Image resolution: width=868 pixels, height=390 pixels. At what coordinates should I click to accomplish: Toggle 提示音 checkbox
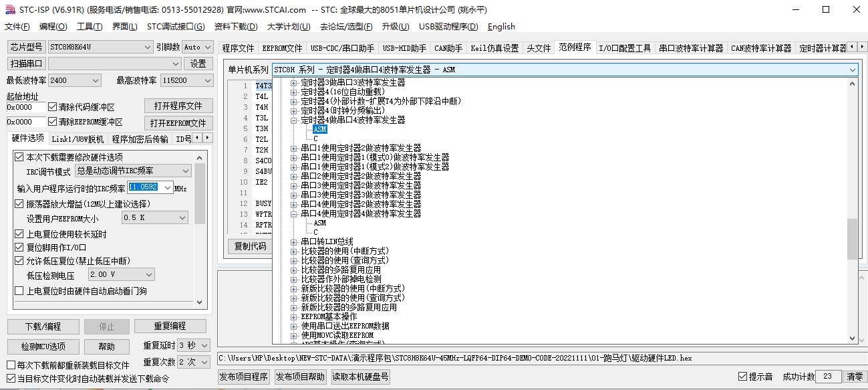[742, 377]
